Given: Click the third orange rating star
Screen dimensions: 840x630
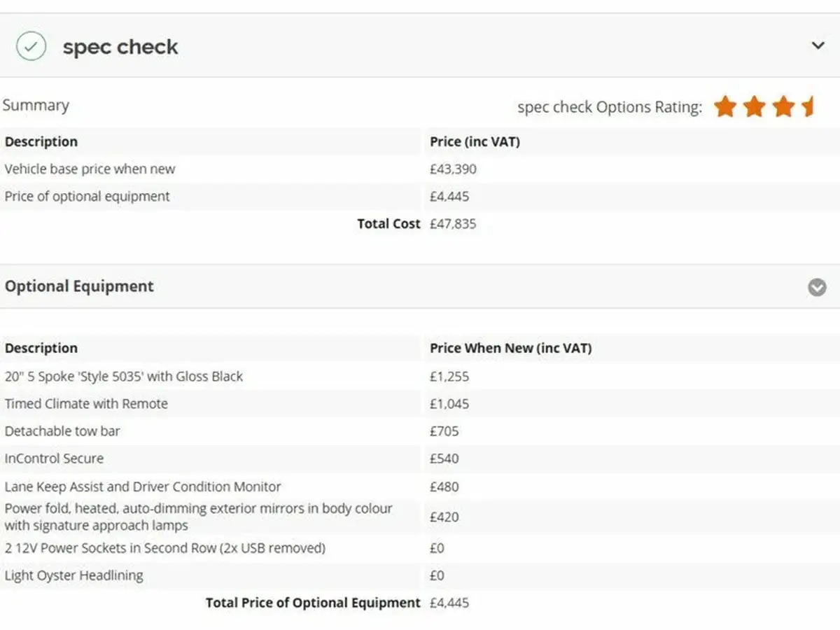Looking at the screenshot, I should coord(783,107).
